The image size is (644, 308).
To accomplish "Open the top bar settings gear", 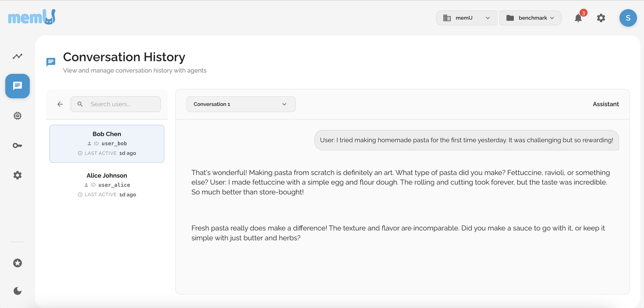I will (x=601, y=18).
